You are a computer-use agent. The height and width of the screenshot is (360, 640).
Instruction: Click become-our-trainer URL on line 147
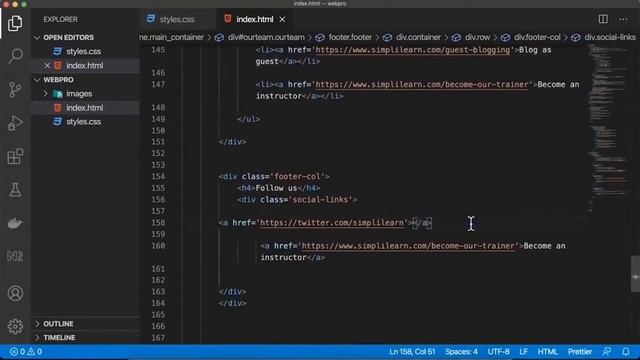(422, 84)
